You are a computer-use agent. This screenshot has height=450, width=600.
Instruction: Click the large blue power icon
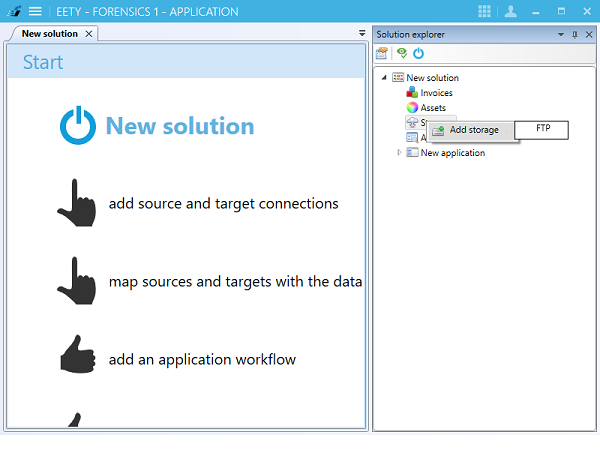78,125
